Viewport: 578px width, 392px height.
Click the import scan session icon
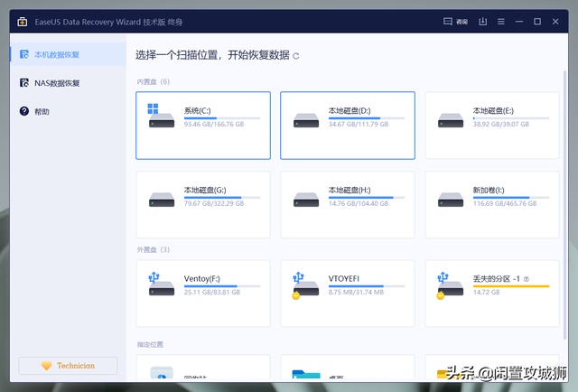(x=482, y=22)
